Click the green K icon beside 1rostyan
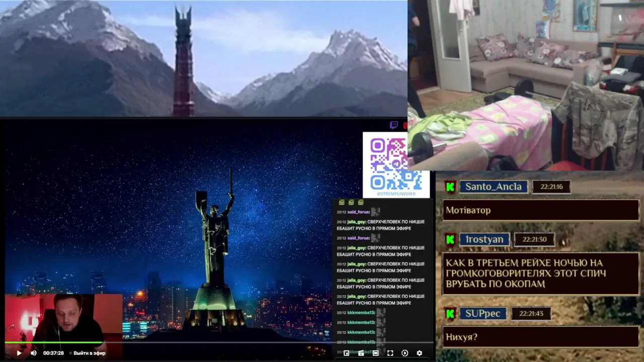 point(450,239)
